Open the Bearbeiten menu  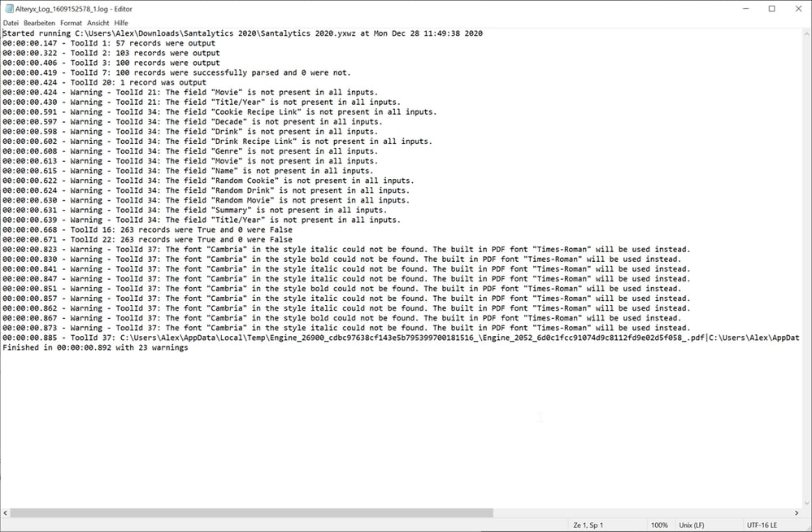[40, 23]
